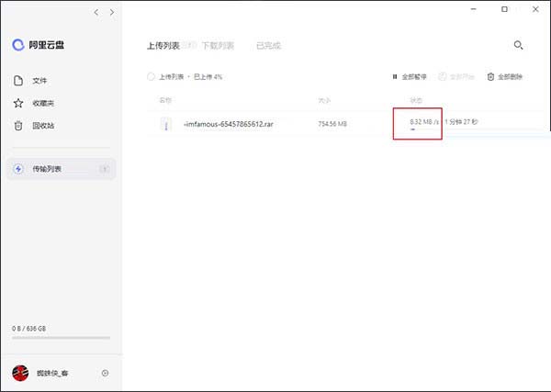Pause all uploads with 全部暂停
This screenshot has width=551, height=392.
pos(410,76)
